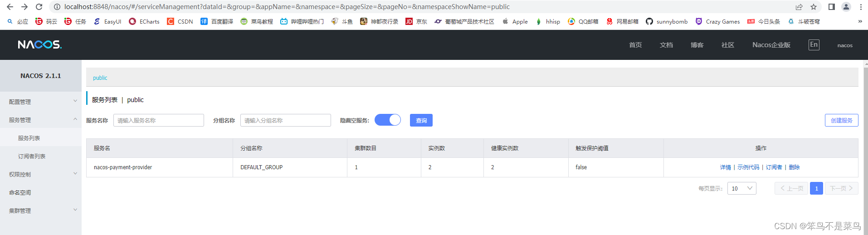This screenshot has height=235, width=868.
Task: Open the sunnybomb GitHub bookmark
Action: coord(667,21)
